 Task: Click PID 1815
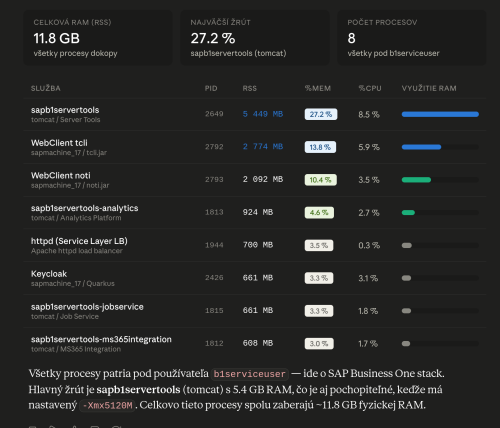coord(214,310)
